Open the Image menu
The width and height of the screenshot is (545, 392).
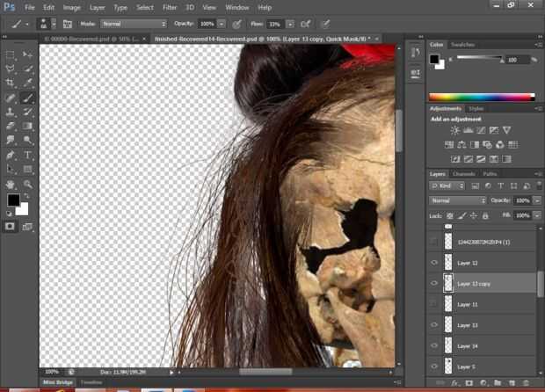pos(72,7)
